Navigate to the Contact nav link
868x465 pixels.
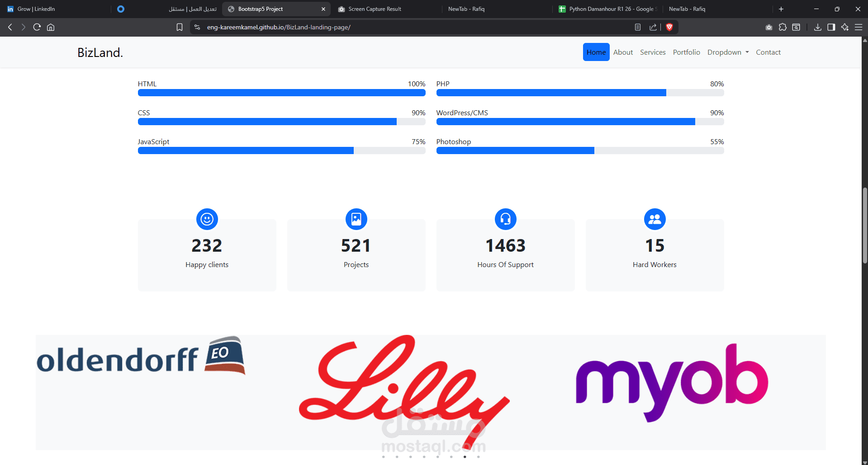(768, 52)
